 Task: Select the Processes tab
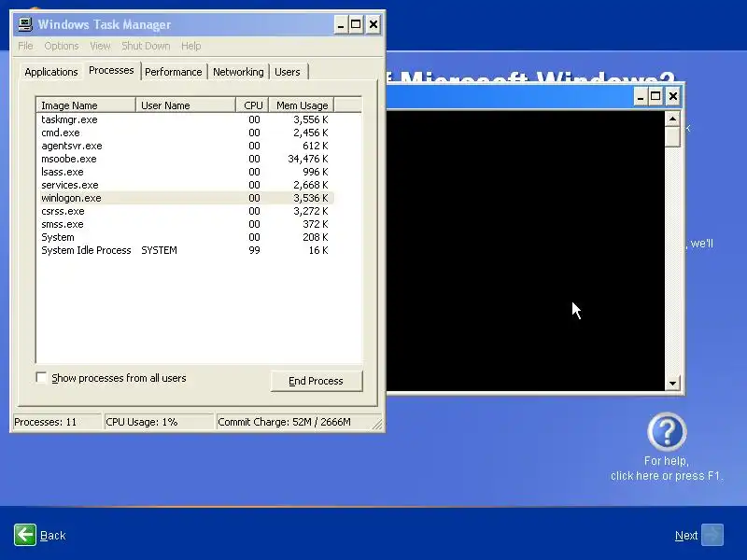click(x=111, y=71)
